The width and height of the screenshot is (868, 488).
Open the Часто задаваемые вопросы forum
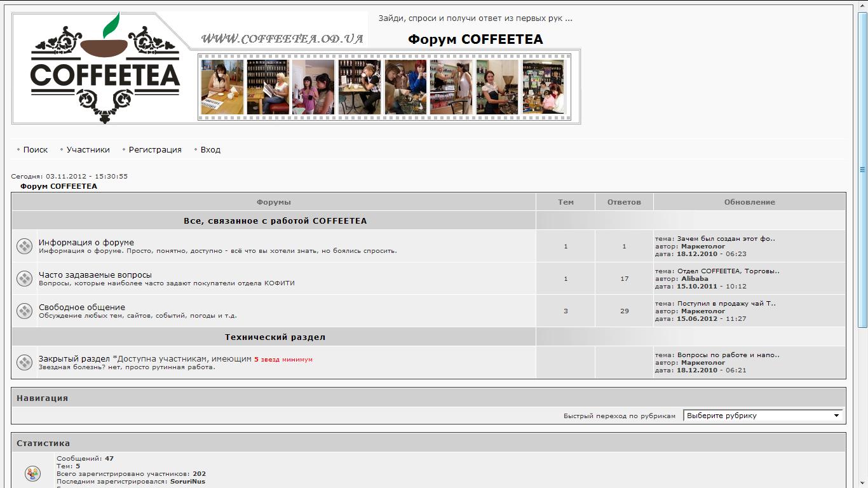pos(95,274)
